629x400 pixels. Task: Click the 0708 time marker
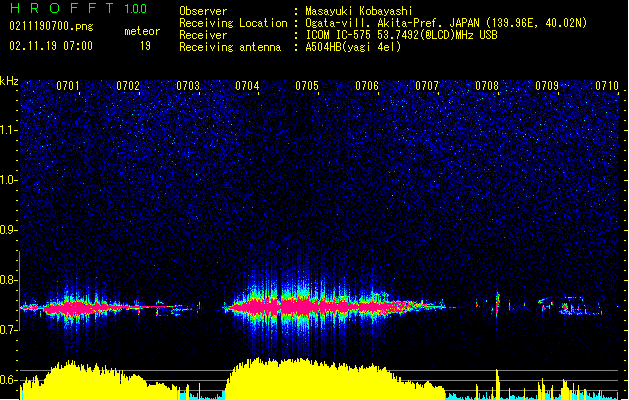(487, 86)
